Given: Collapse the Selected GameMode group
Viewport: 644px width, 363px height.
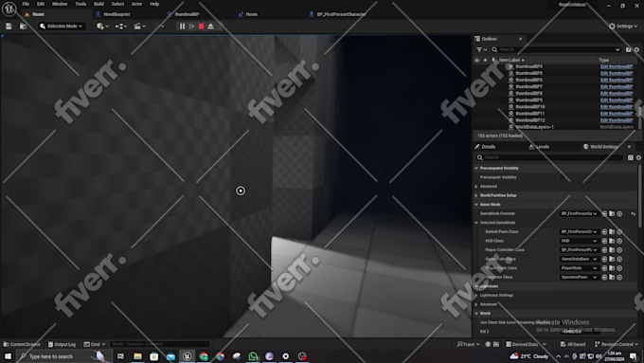Looking at the screenshot, I should point(476,223).
